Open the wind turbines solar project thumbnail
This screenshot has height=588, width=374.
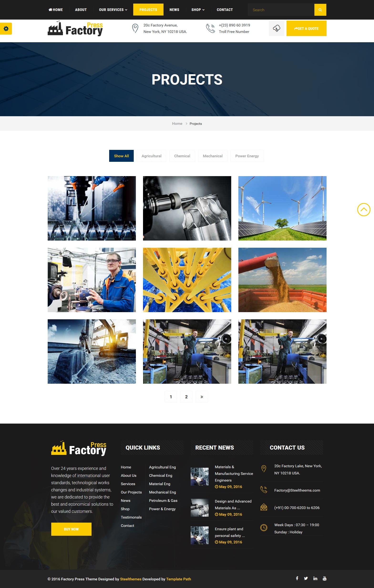pyautogui.click(x=282, y=208)
